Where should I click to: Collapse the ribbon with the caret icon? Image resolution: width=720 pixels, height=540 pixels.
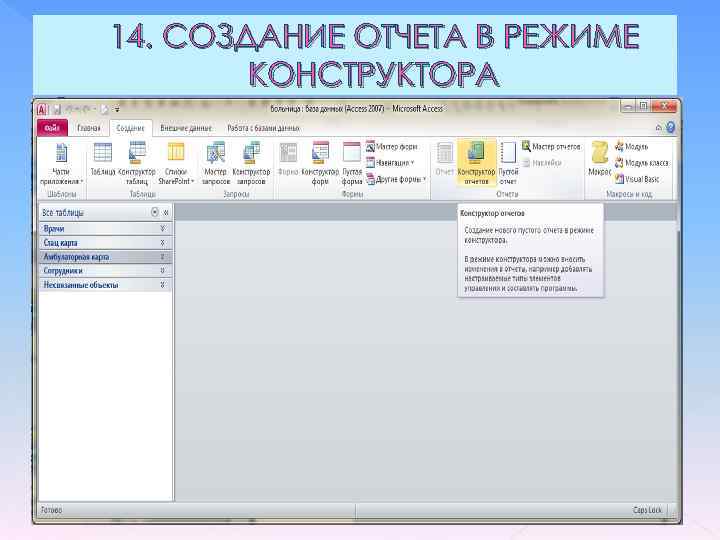pyautogui.click(x=658, y=128)
